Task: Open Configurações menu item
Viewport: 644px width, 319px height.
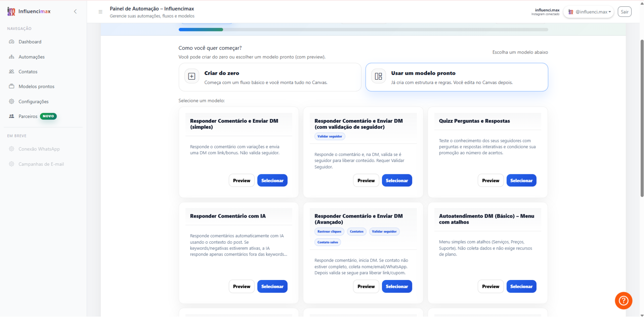Action: [34, 101]
